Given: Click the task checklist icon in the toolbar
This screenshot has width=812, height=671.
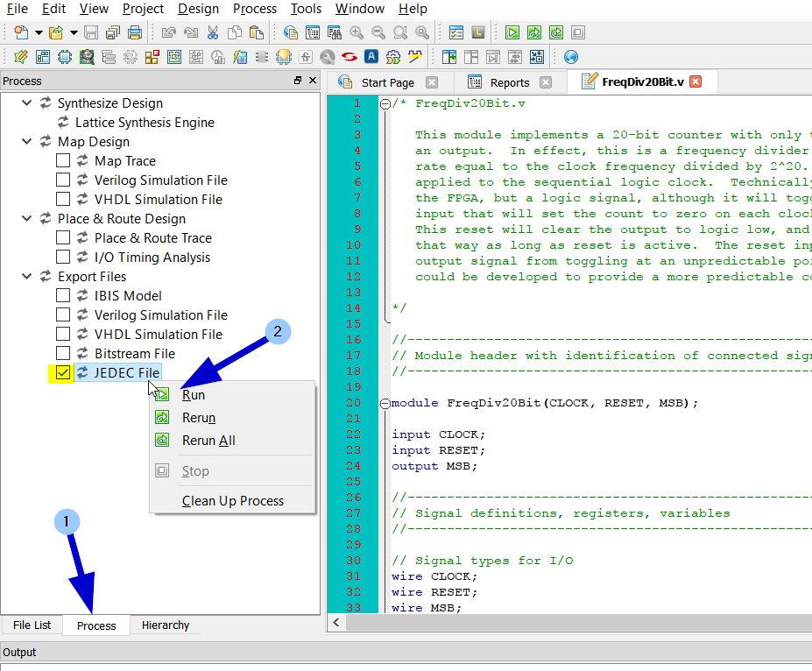Looking at the screenshot, I should coord(456,32).
